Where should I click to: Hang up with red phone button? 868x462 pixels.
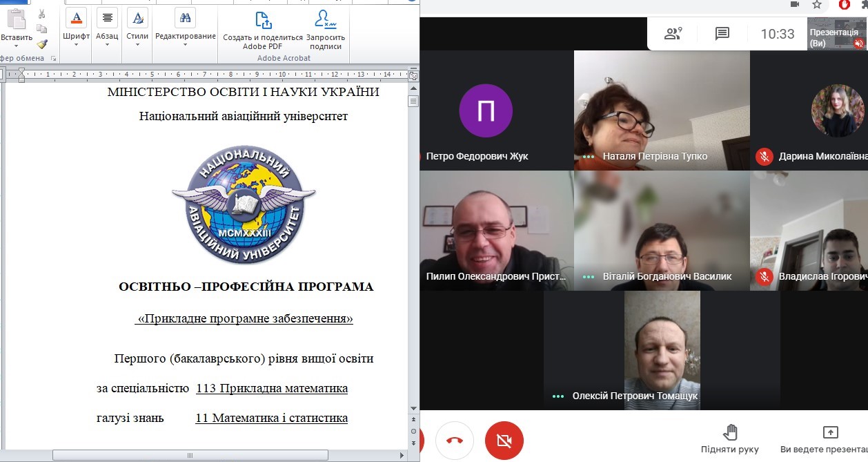pyautogui.click(x=454, y=441)
